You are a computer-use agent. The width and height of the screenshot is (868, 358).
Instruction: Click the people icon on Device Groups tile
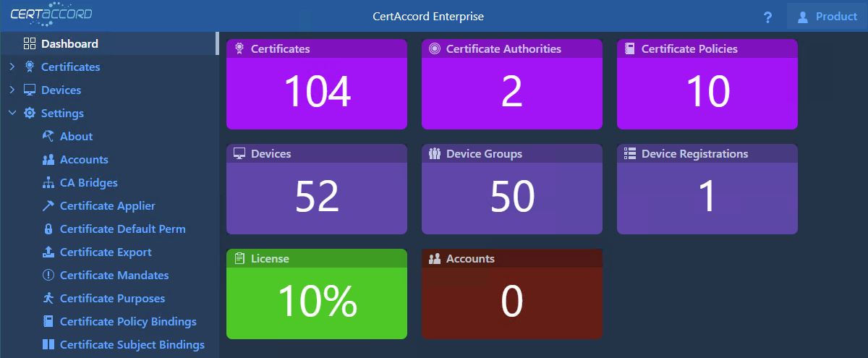435,153
